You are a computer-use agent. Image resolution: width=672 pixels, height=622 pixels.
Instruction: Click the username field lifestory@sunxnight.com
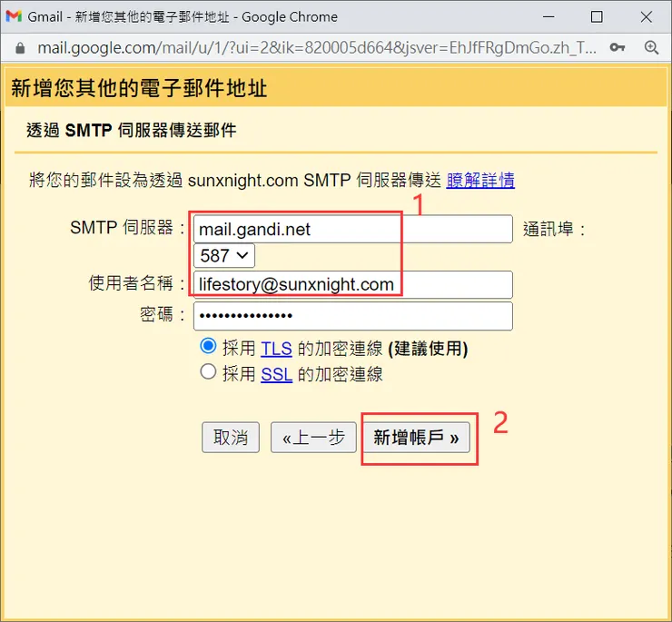click(x=352, y=284)
